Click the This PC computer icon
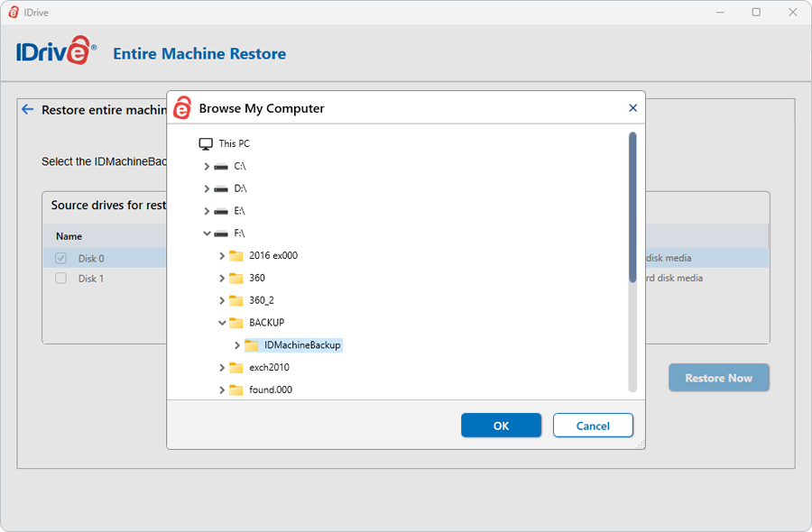The width and height of the screenshot is (812, 532). pyautogui.click(x=206, y=144)
